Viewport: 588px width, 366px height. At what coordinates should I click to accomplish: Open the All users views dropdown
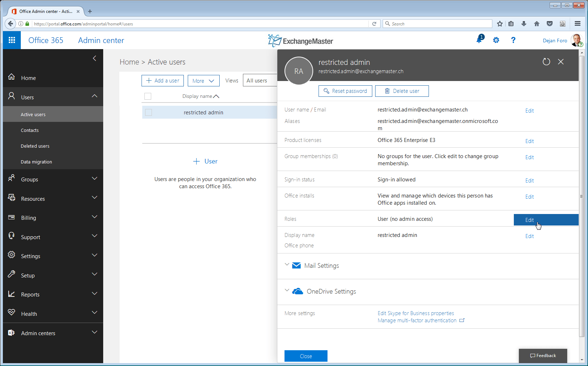260,81
